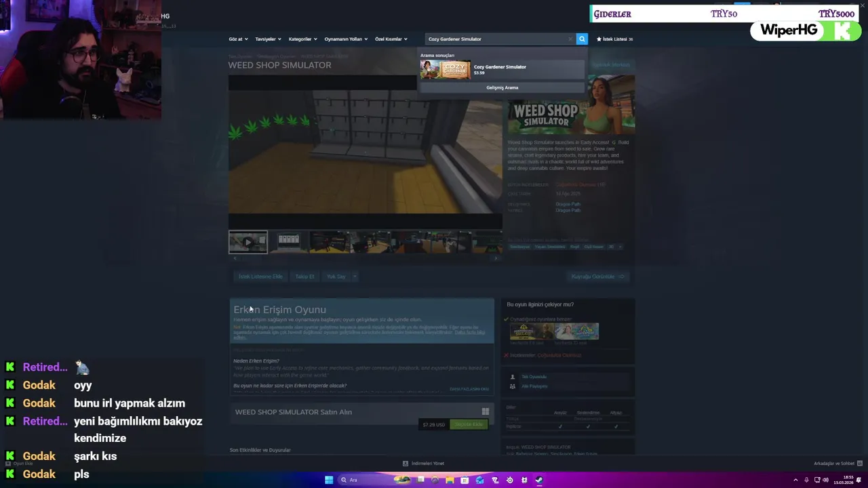The image size is (868, 488).
Task: Click the plus button after the tags
Action: coord(620,247)
